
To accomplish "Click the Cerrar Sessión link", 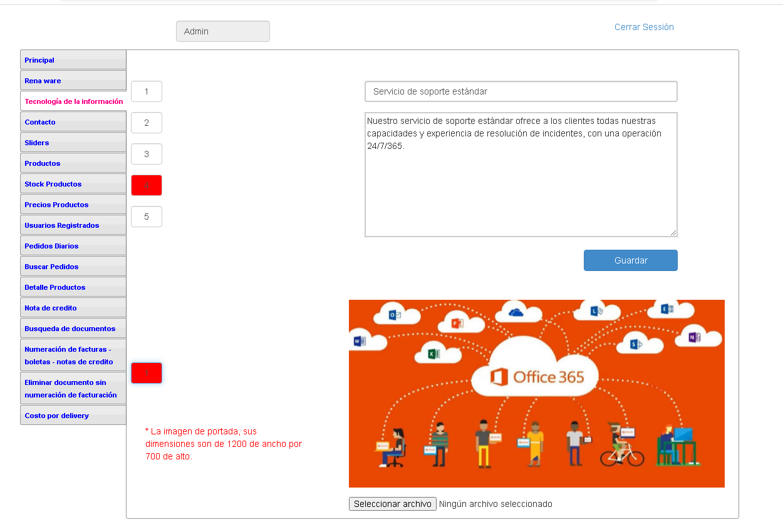I will [x=644, y=27].
